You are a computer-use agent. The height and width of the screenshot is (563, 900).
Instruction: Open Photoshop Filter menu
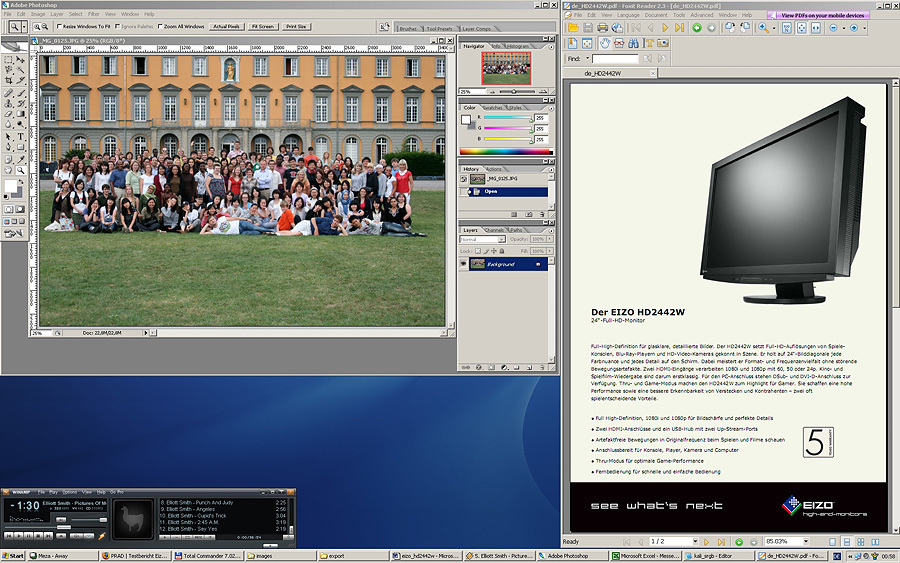click(94, 14)
